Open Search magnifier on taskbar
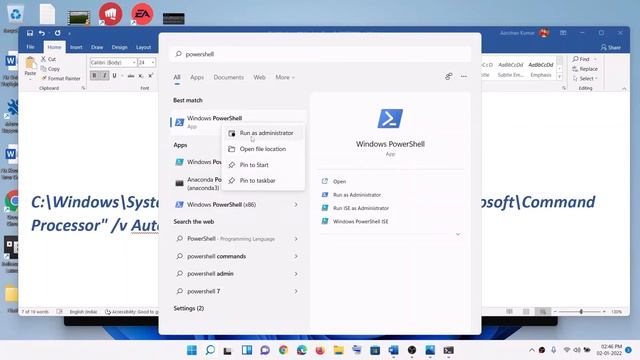 (210, 350)
